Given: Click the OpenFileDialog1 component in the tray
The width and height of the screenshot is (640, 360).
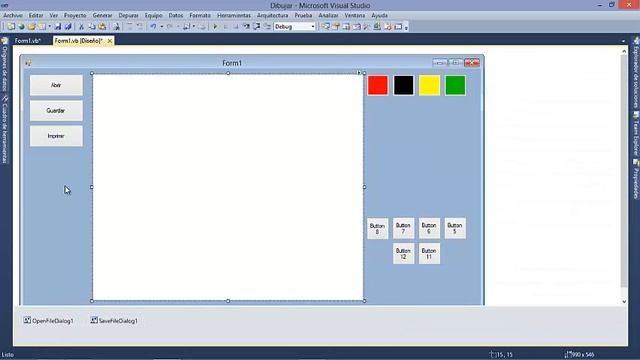Looking at the screenshot, I should click(49, 321).
